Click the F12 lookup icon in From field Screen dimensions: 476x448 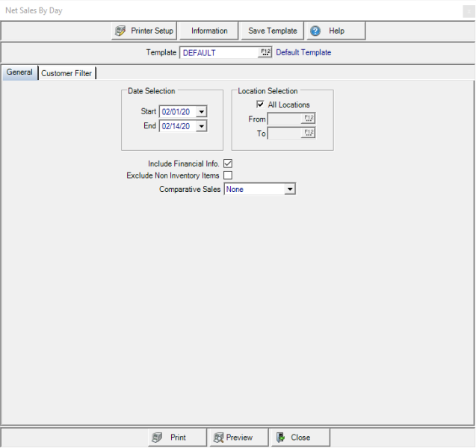(x=309, y=118)
